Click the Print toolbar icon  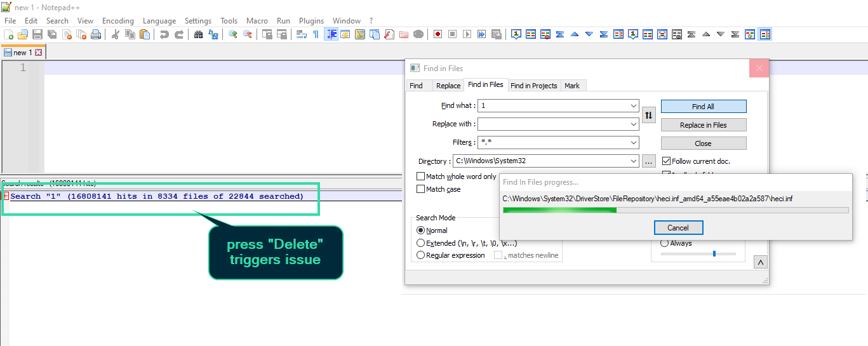96,34
